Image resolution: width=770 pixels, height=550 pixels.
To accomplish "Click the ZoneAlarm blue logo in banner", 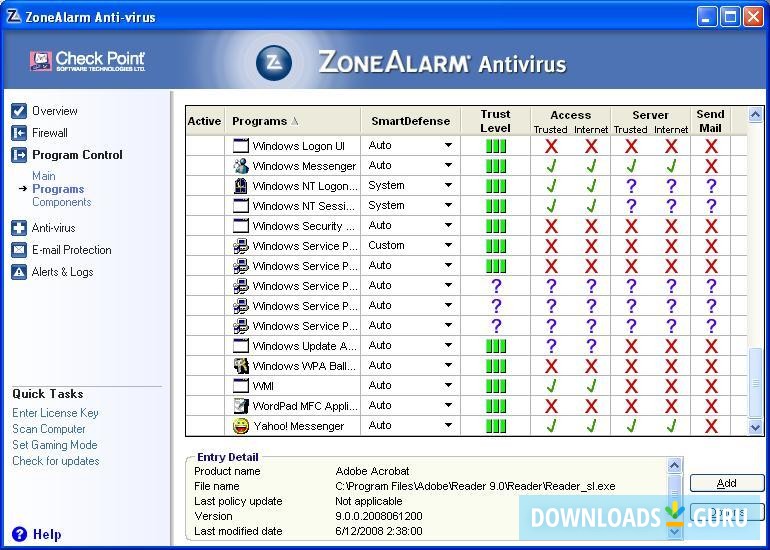I will pyautogui.click(x=274, y=63).
